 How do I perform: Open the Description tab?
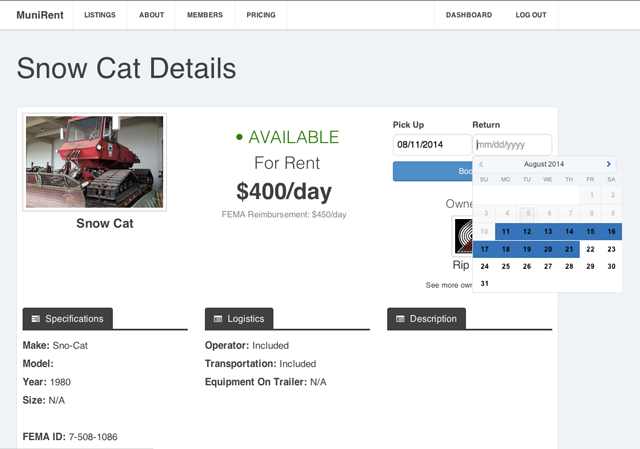426,318
